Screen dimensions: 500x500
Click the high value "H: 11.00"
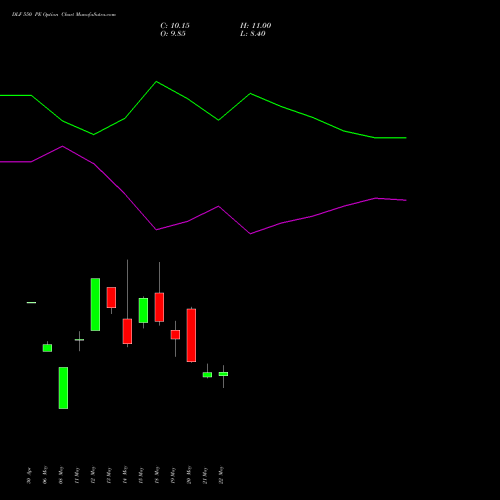pyautogui.click(x=255, y=26)
